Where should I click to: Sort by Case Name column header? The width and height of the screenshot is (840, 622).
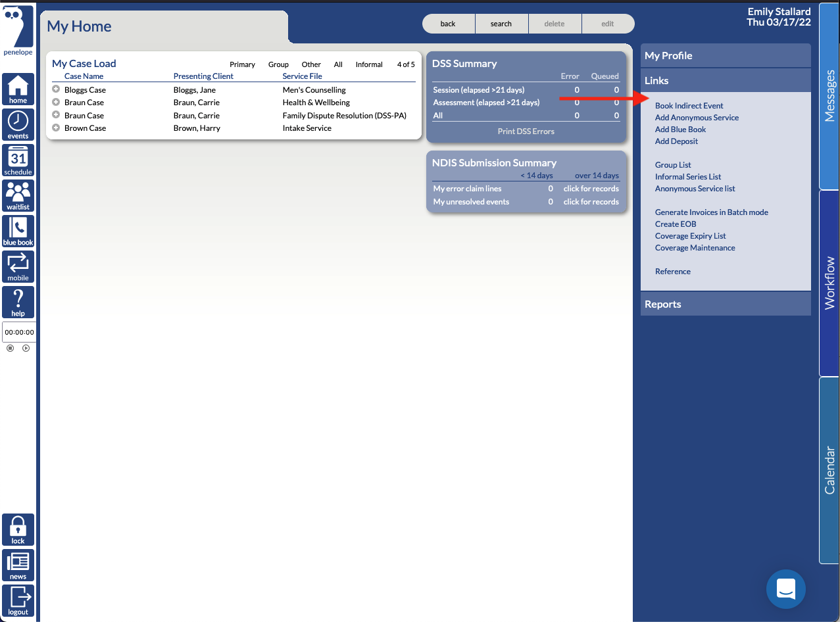click(84, 76)
